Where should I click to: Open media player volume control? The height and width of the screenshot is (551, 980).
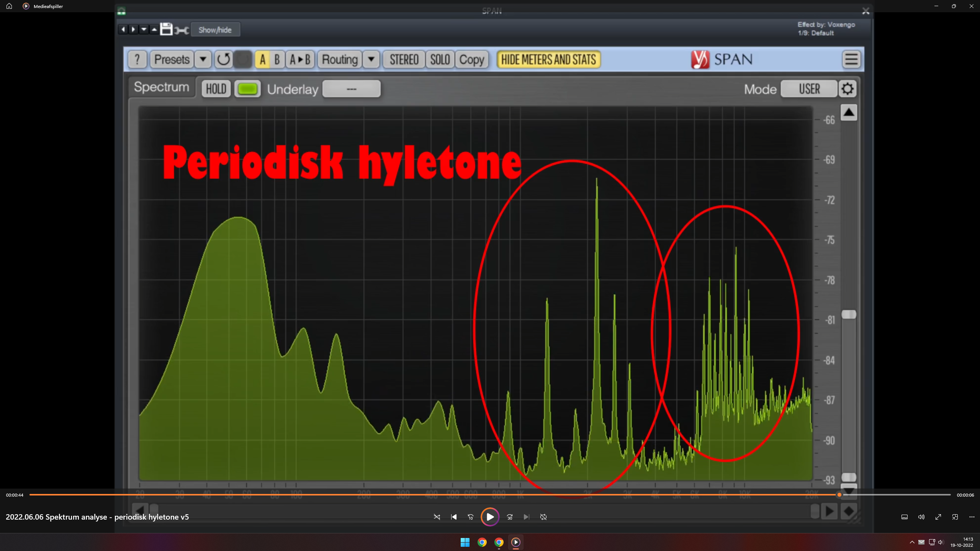(921, 517)
